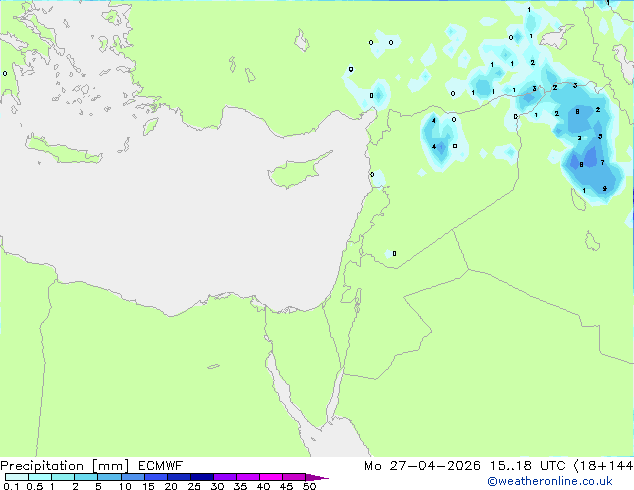634x490 pixels.
Task: Click the 30–35 mm violet legend swatch
Action: pyautogui.click(x=225, y=477)
